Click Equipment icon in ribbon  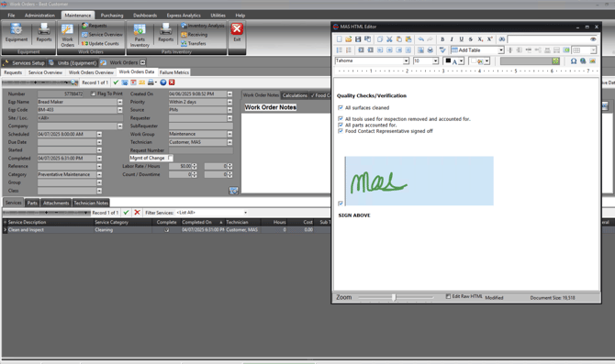[x=17, y=32]
